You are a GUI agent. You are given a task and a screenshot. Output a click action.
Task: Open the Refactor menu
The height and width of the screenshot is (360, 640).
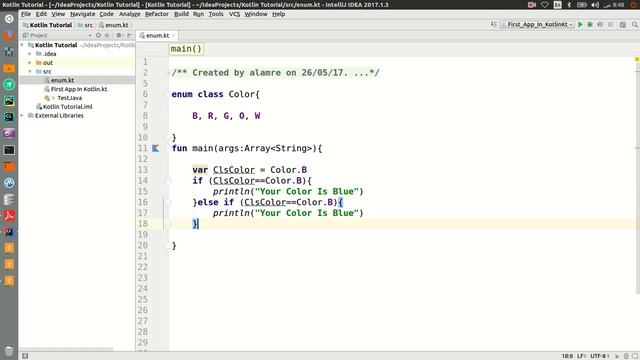click(x=157, y=14)
